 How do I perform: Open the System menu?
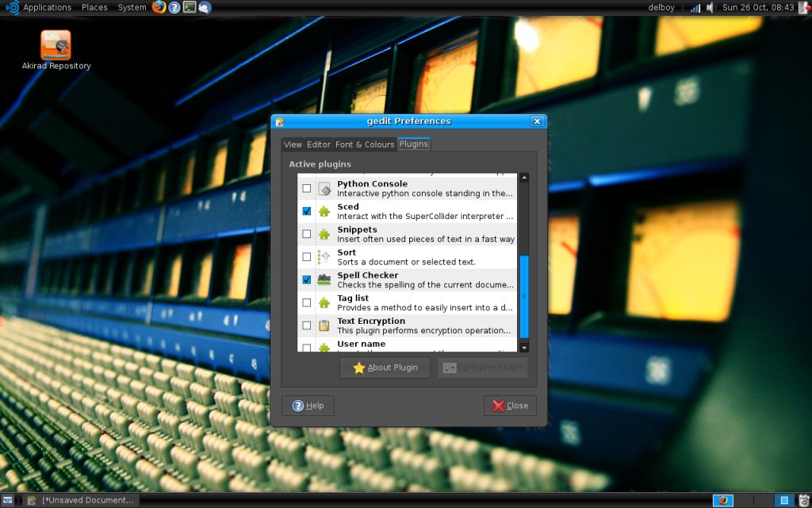point(132,7)
